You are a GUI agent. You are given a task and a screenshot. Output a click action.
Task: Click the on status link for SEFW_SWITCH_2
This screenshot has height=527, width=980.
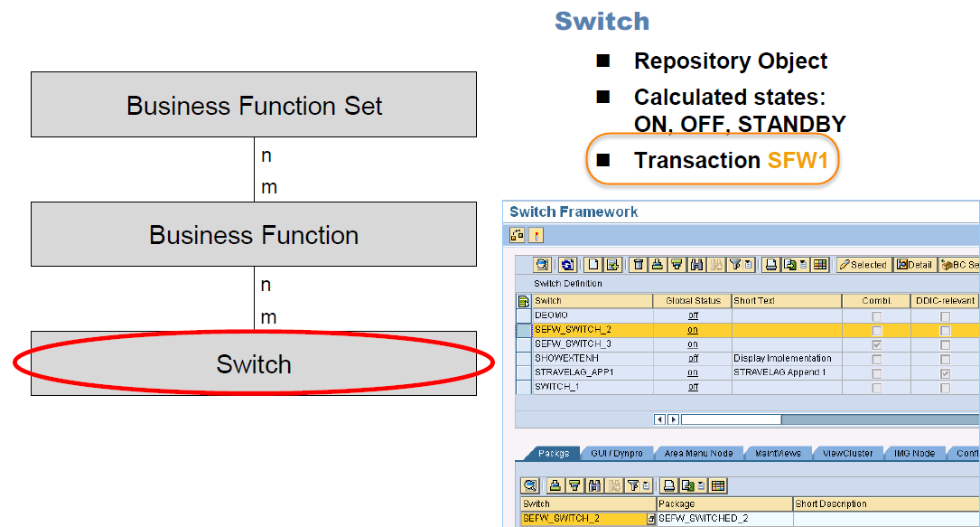pyautogui.click(x=694, y=329)
